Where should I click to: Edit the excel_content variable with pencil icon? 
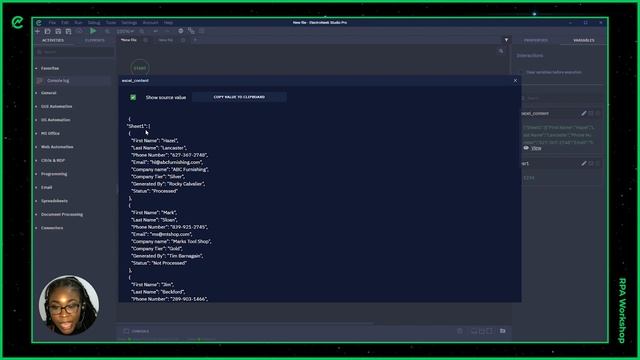click(584, 113)
